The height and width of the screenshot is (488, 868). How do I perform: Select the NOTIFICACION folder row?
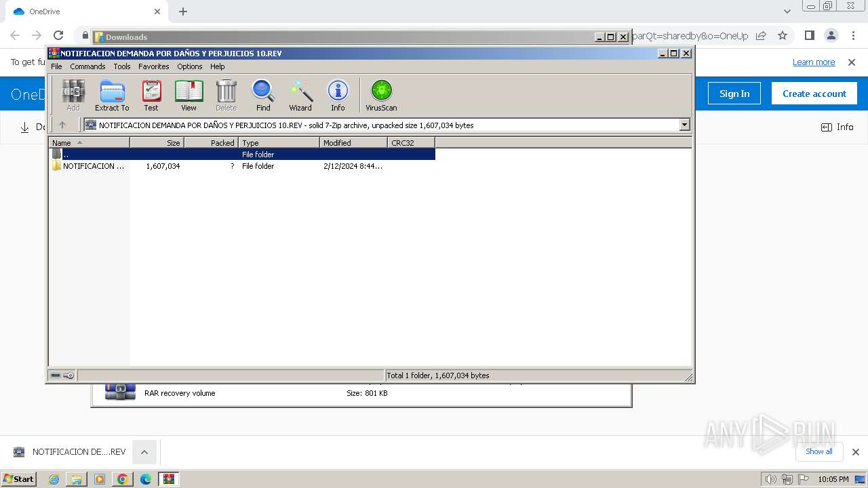[242, 166]
